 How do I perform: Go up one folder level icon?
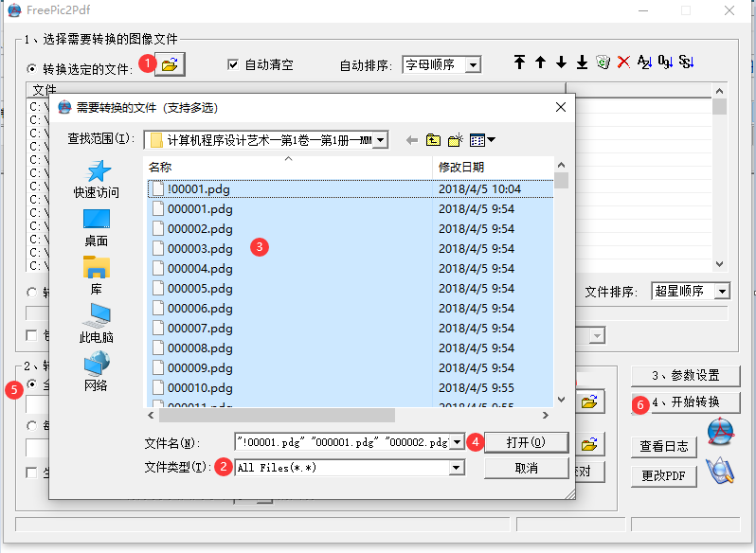[434, 140]
